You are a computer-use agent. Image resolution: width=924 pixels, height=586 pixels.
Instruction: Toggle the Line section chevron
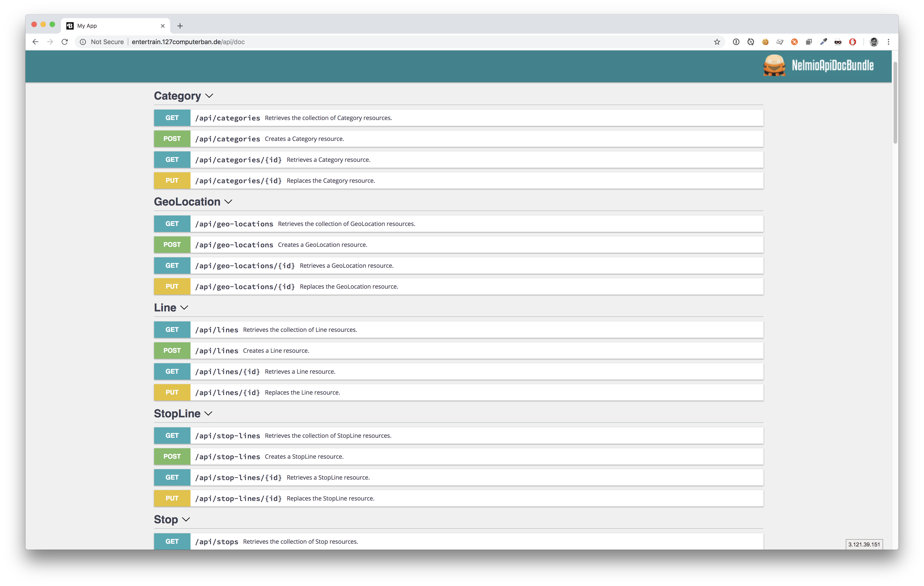click(184, 308)
